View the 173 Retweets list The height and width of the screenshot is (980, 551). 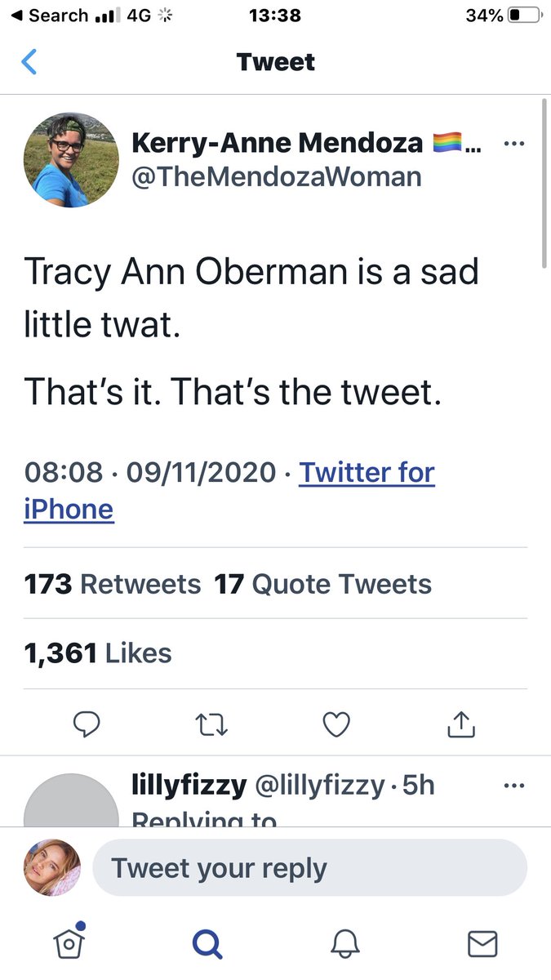(x=113, y=584)
